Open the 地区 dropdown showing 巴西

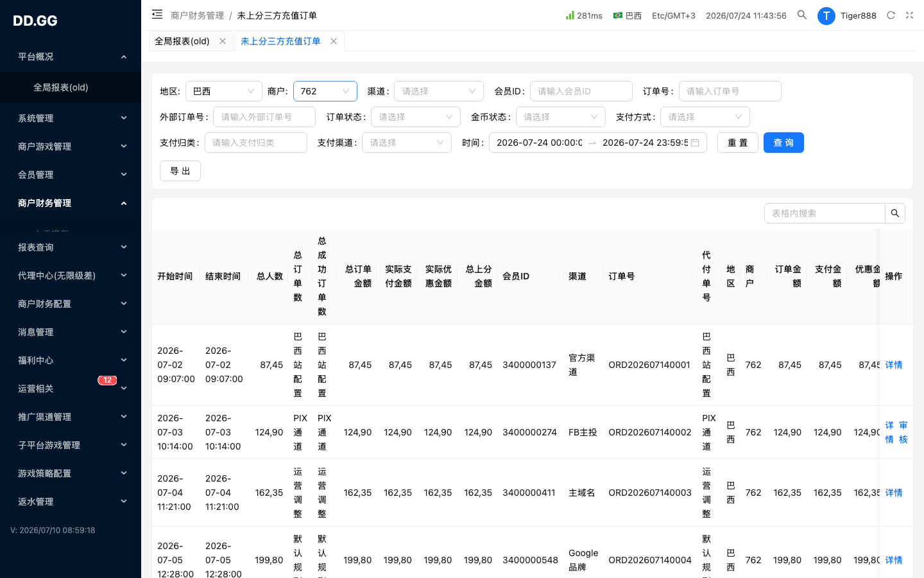pos(224,91)
